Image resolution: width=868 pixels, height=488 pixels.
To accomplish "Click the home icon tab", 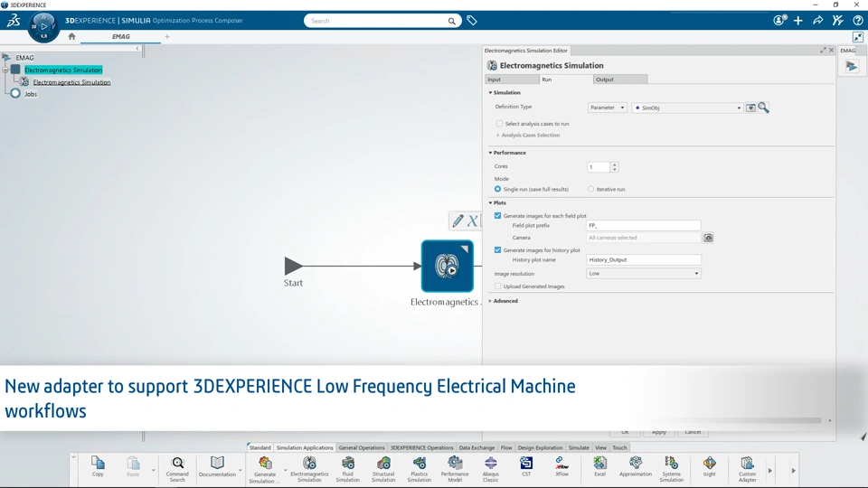I will [71, 36].
